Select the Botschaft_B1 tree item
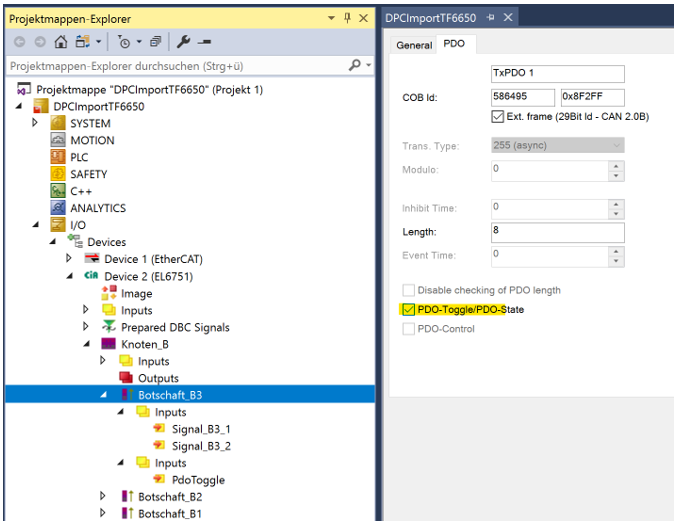The image size is (681, 527). click(170, 514)
